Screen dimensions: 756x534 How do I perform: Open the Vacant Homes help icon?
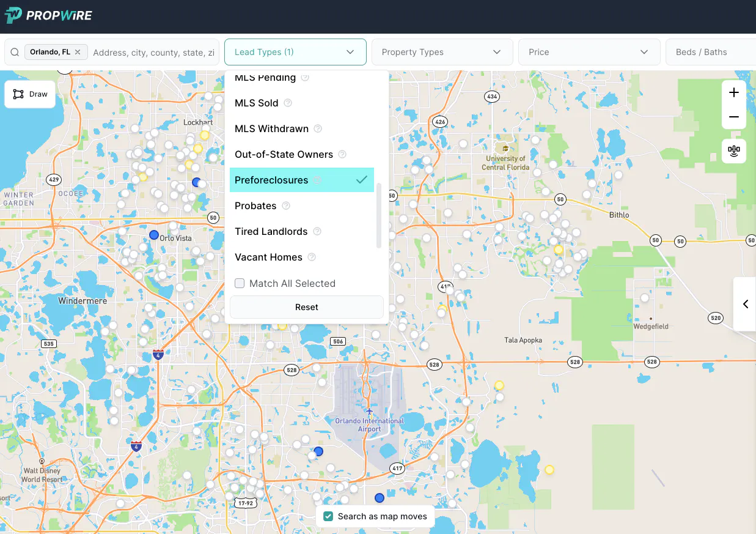pyautogui.click(x=311, y=257)
